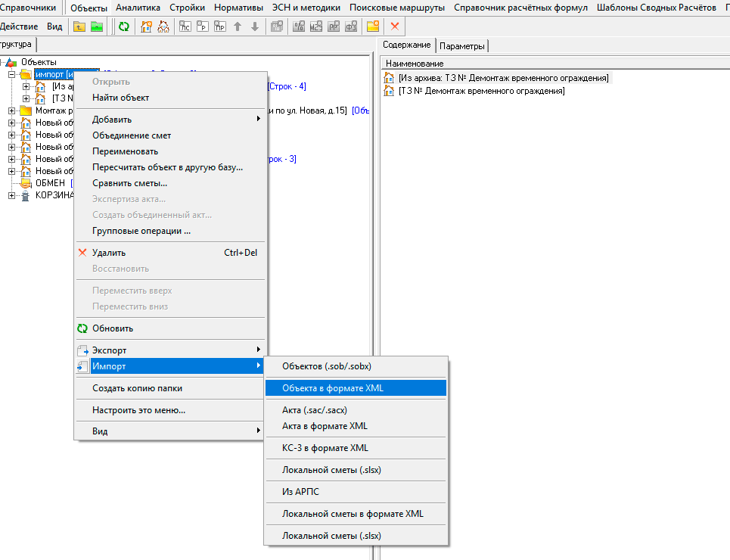Click the ЛС toolbar icon
Screen dimensions: 730x560
coord(185,26)
